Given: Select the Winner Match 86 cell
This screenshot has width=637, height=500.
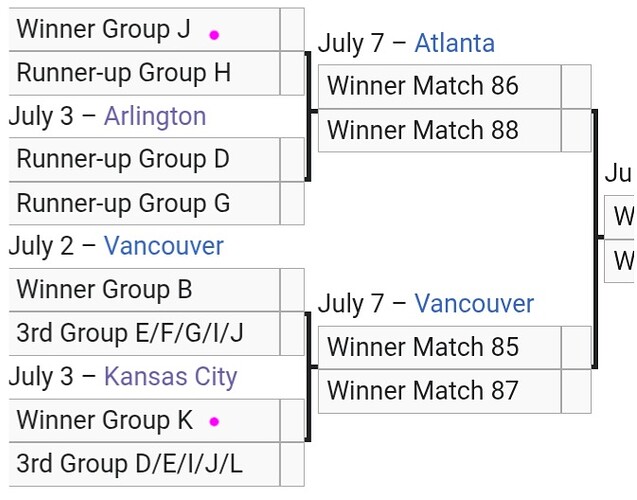Looking at the screenshot, I should pyautogui.click(x=440, y=87).
